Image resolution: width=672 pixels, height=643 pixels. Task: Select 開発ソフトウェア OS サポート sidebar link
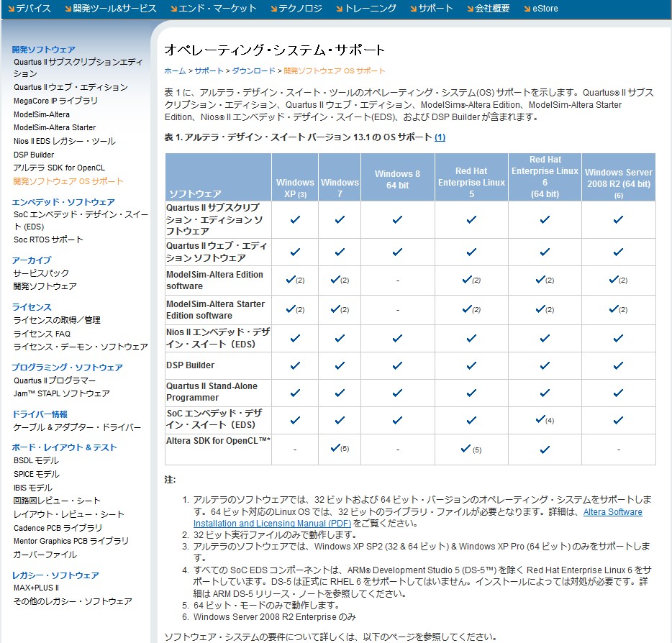click(68, 181)
